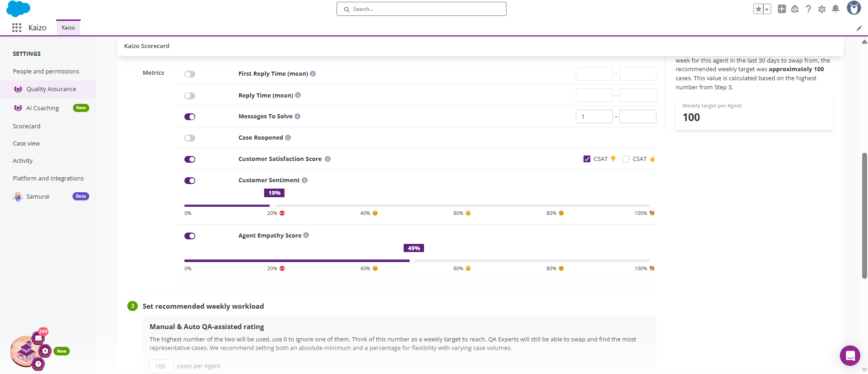Enable the Case Reopened toggle

190,138
